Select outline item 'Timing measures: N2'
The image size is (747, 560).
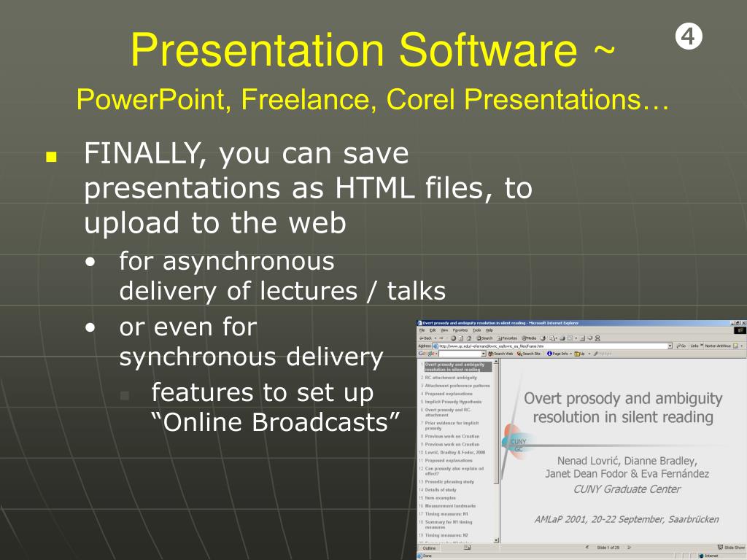[446, 535]
